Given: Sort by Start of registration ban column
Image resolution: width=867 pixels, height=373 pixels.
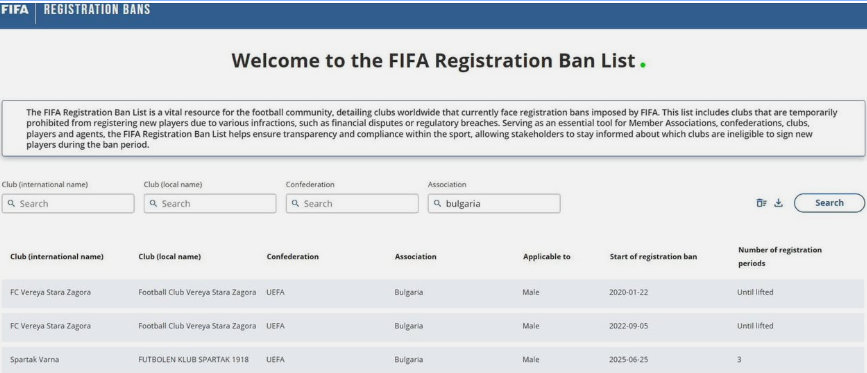Looking at the screenshot, I should click(x=653, y=257).
